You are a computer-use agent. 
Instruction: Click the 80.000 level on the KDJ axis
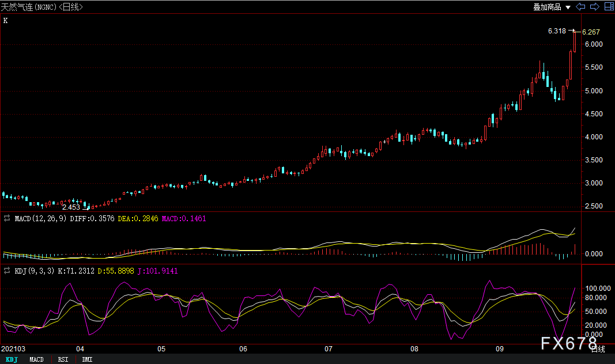click(x=596, y=298)
